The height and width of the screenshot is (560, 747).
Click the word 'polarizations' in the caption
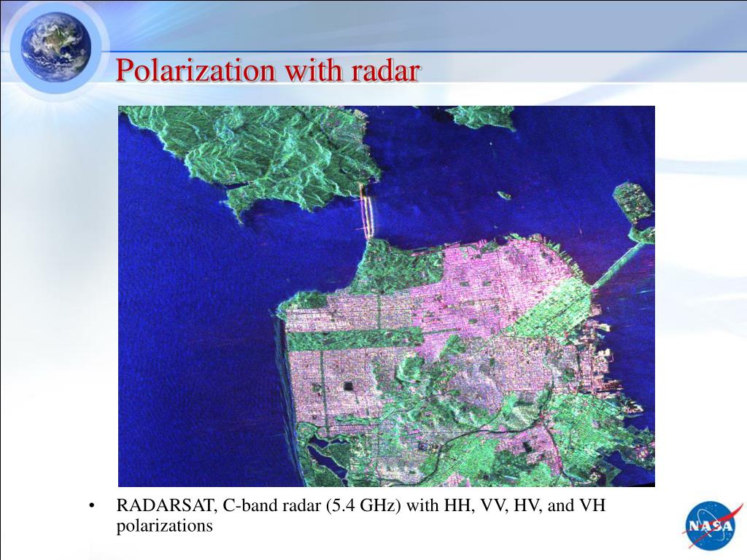[164, 526]
